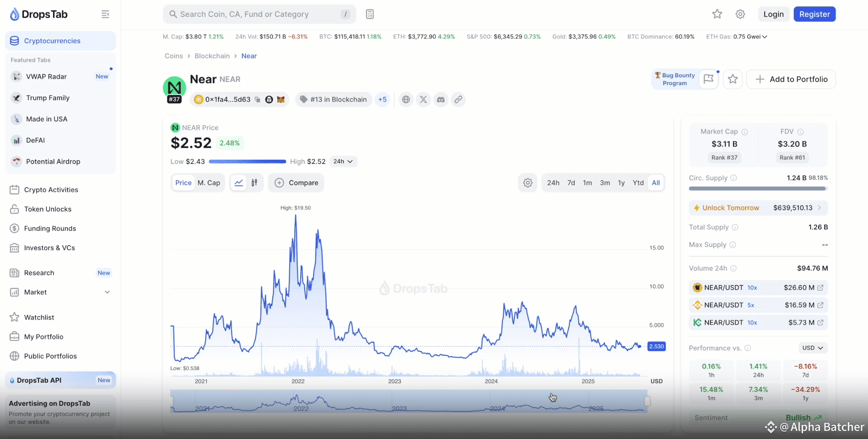Click the Register button

pos(814,14)
